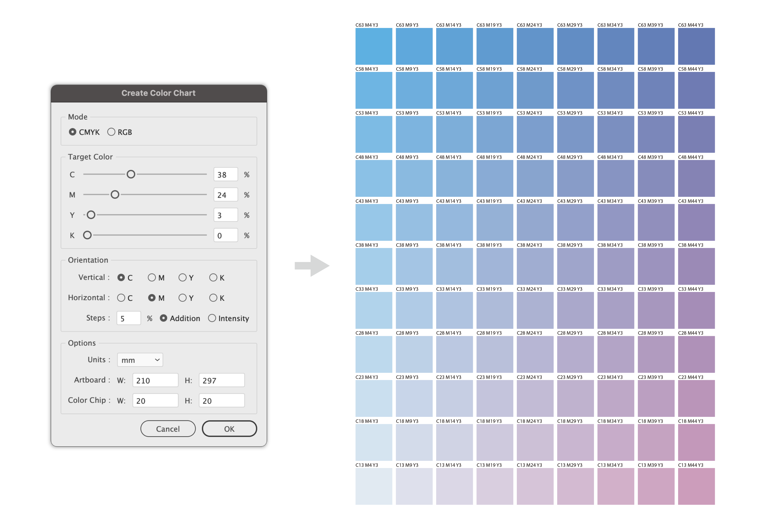Click the C slider handle

pyautogui.click(x=131, y=174)
